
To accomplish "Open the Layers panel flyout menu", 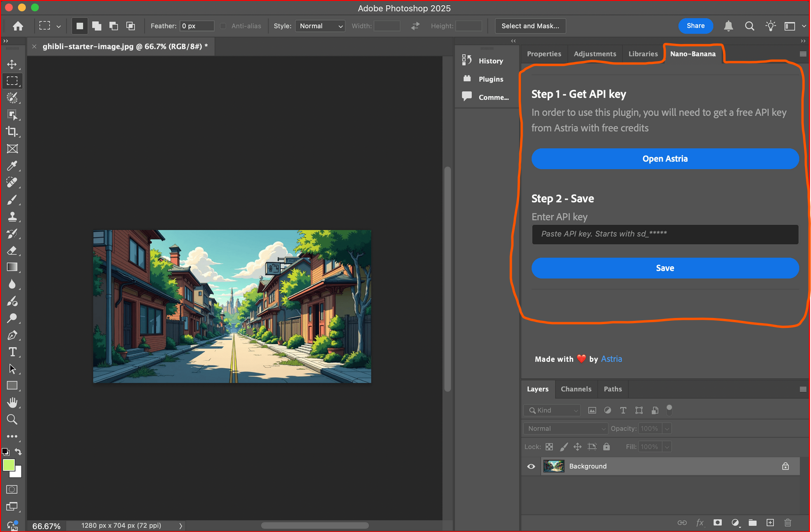I will [x=803, y=389].
